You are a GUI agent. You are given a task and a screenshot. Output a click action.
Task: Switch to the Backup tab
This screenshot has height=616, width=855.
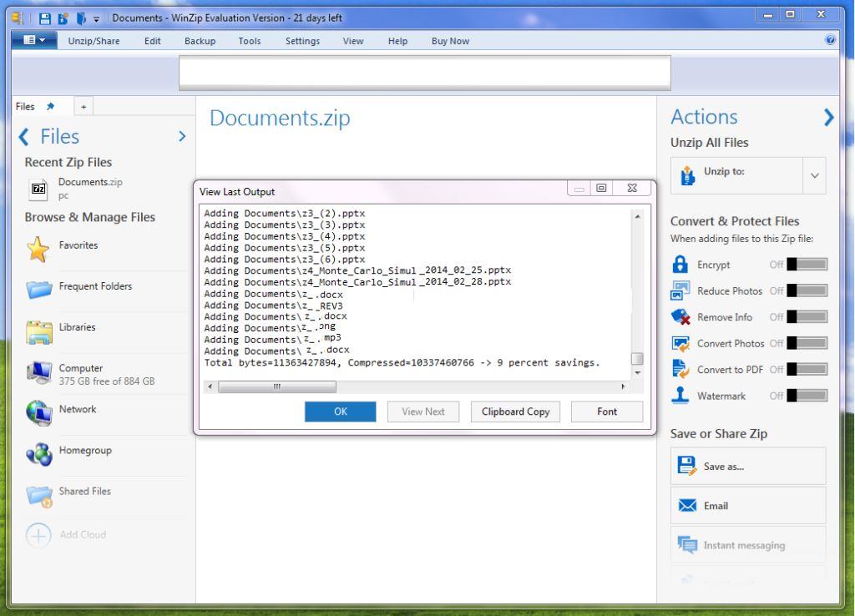tap(200, 41)
